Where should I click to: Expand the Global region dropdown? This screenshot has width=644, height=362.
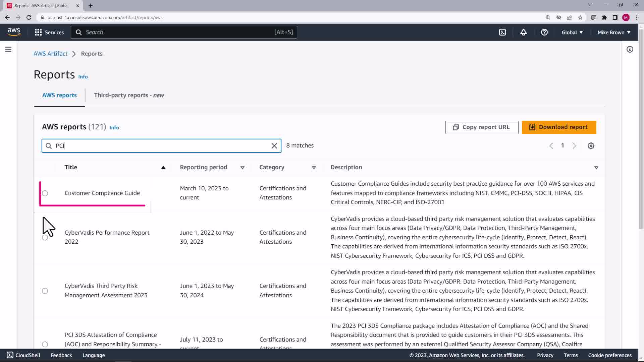coord(572,32)
